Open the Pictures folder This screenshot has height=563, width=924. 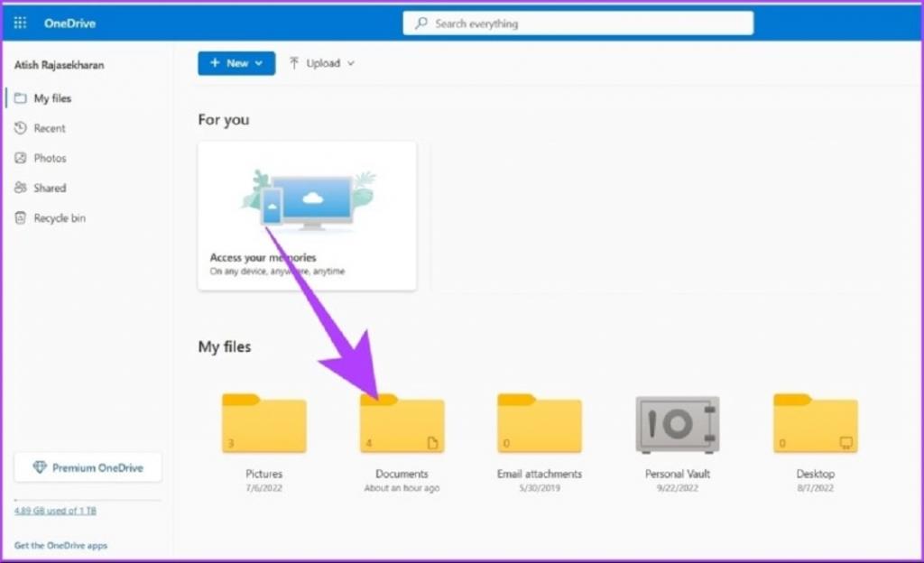pyautogui.click(x=264, y=423)
